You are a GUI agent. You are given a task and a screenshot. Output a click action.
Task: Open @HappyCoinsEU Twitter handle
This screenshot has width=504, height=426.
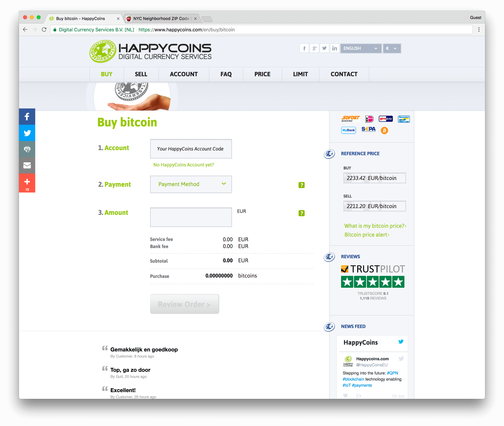tap(372, 365)
